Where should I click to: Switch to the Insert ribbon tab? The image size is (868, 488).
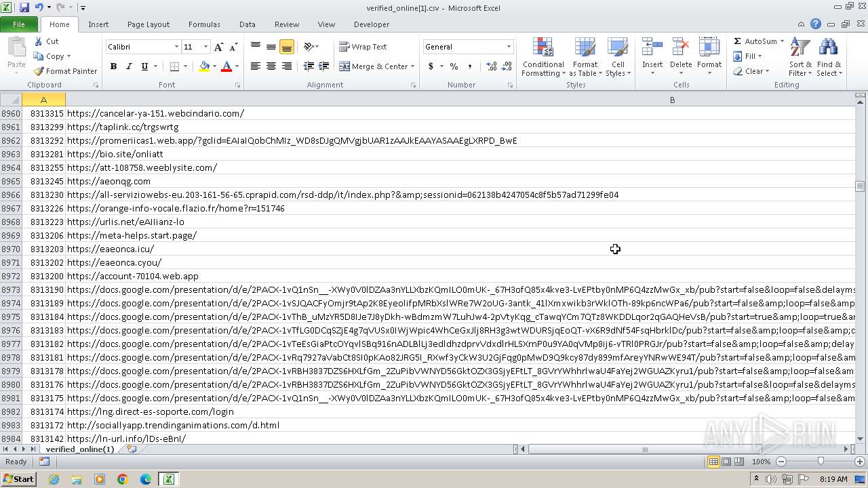point(98,24)
